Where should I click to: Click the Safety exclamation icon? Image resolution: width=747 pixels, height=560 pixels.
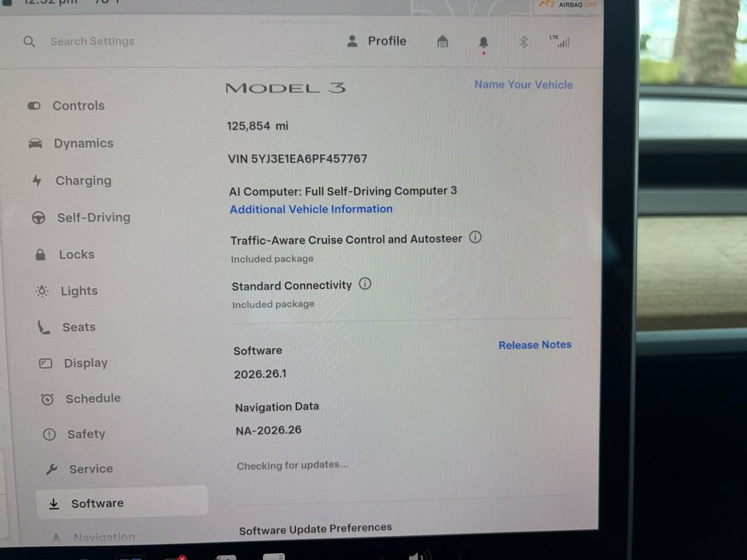tap(49, 434)
